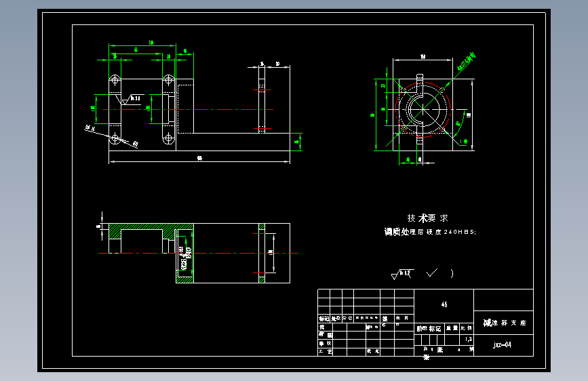
Task: Click the width dimension above the right view
Action: (x=423, y=58)
